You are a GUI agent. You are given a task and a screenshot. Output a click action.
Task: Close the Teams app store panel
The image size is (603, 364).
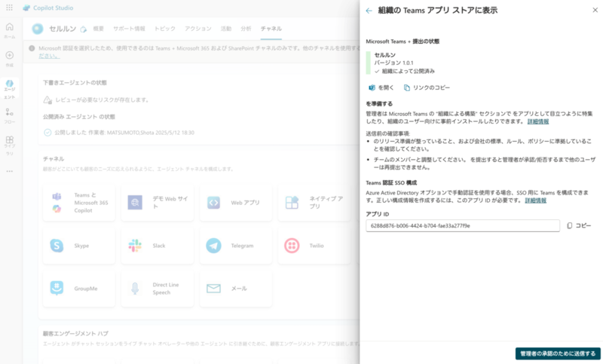[595, 10]
